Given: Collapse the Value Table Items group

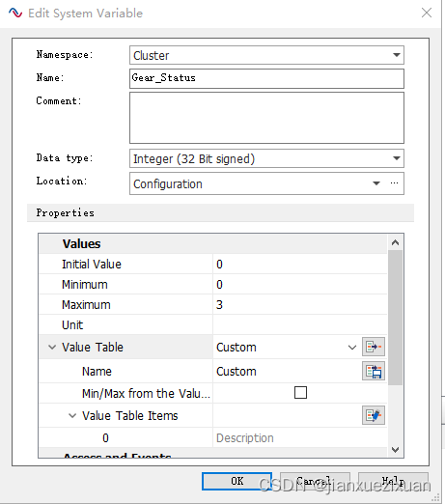Looking at the screenshot, I should 72,415.
